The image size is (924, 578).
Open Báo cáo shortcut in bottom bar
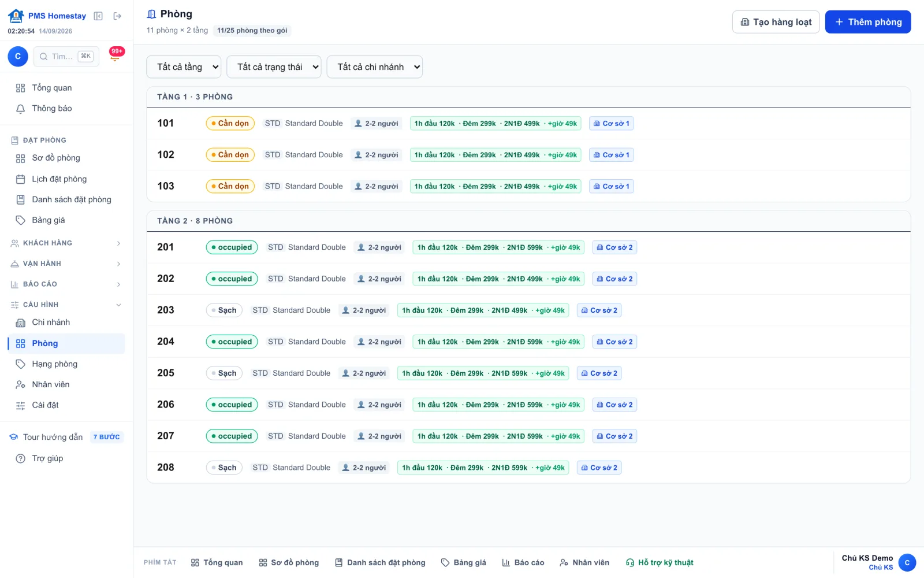523,563
